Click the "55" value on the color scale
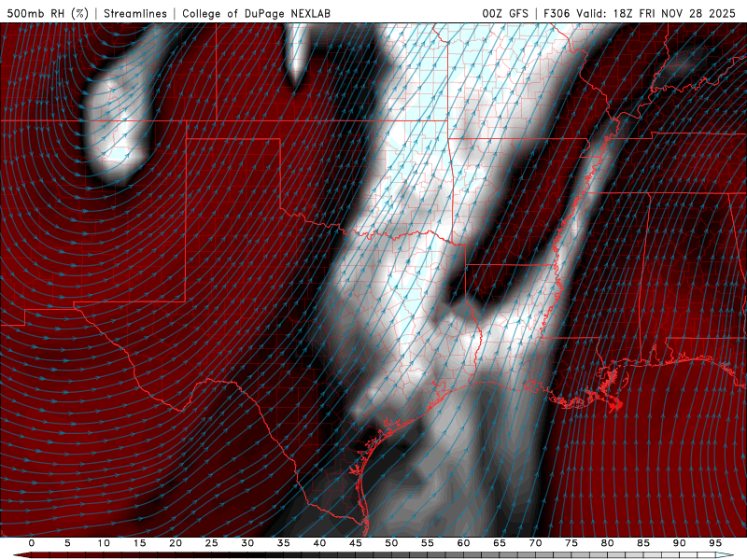Viewport: 747px width, 560px height. point(428,543)
